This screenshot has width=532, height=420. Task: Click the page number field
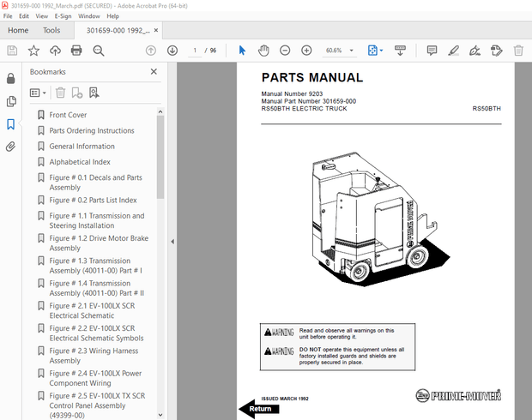pos(195,51)
